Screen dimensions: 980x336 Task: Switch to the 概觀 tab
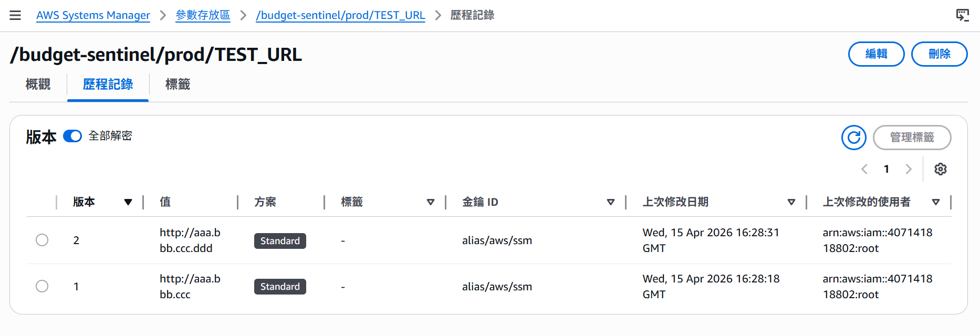coord(38,84)
